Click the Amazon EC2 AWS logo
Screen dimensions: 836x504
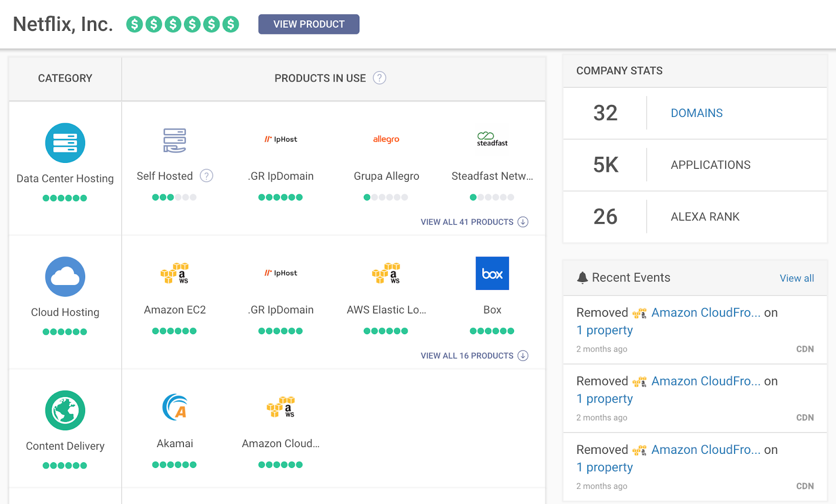pyautogui.click(x=175, y=273)
